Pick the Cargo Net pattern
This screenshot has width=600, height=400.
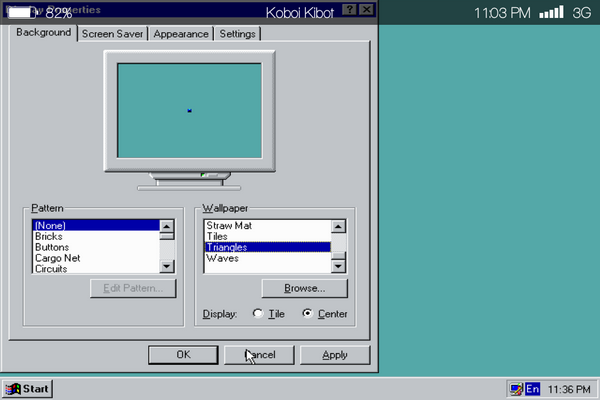(x=96, y=258)
